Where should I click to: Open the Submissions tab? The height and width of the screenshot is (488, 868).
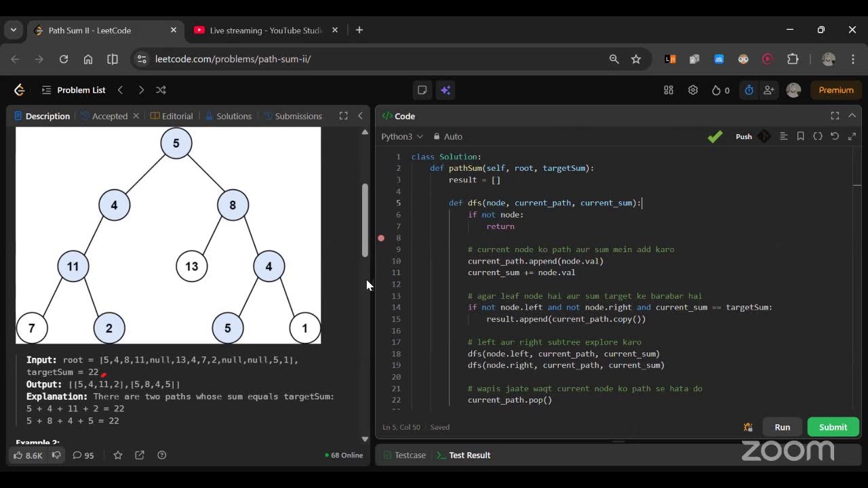[x=293, y=116]
